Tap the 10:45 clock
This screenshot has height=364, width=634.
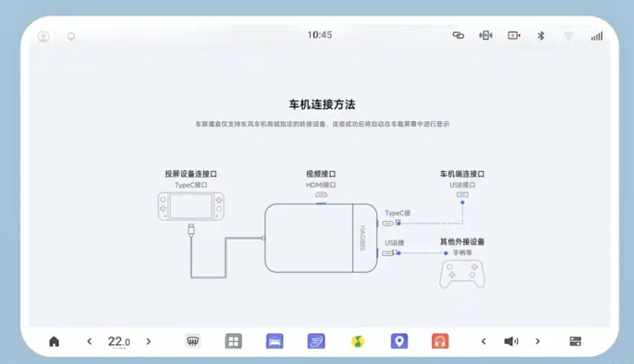[x=319, y=35]
